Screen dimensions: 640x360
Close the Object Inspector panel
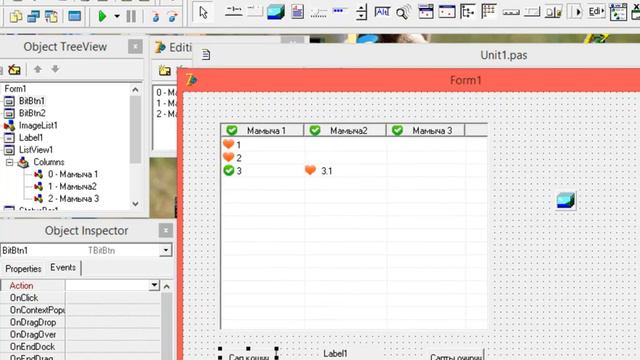click(x=166, y=231)
